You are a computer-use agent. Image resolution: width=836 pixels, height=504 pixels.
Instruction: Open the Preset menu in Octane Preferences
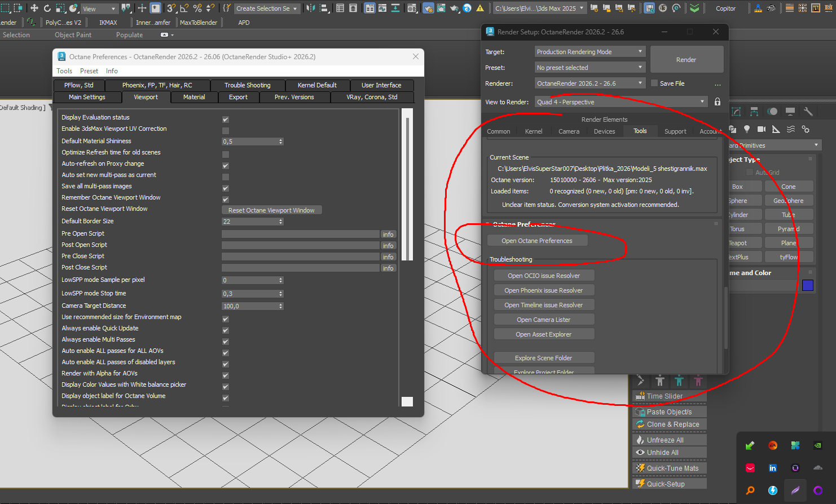click(x=89, y=71)
